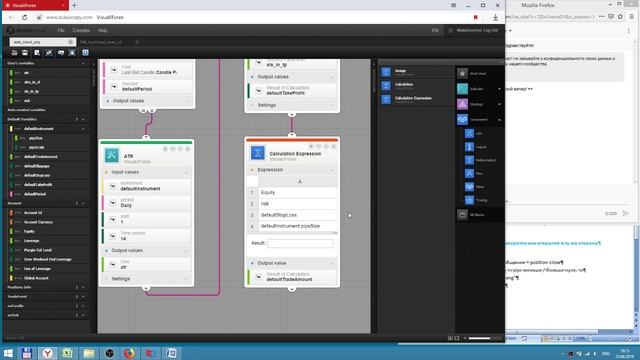Collapse the Account variables section
Viewport: 640px width, 360px height.
click(83, 203)
